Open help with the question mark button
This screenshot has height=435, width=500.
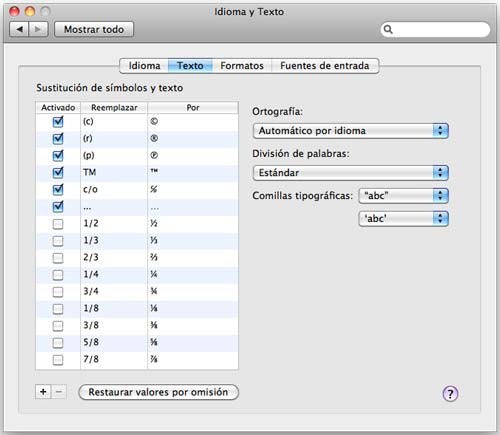450,394
